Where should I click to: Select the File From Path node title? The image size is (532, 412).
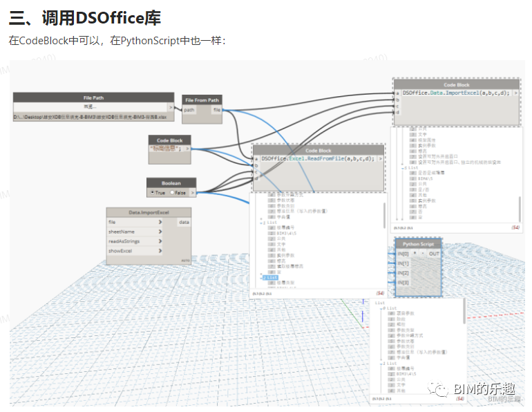pos(202,100)
